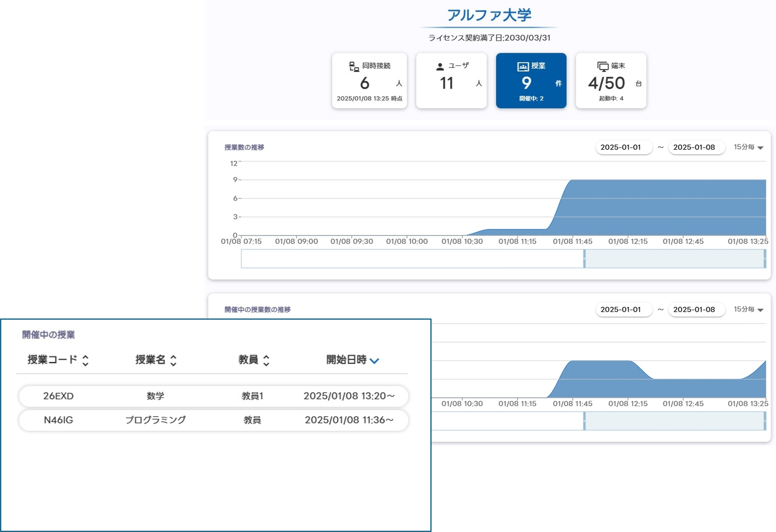Open the 同時接続 summary card
The height and width of the screenshot is (532, 776).
369,80
